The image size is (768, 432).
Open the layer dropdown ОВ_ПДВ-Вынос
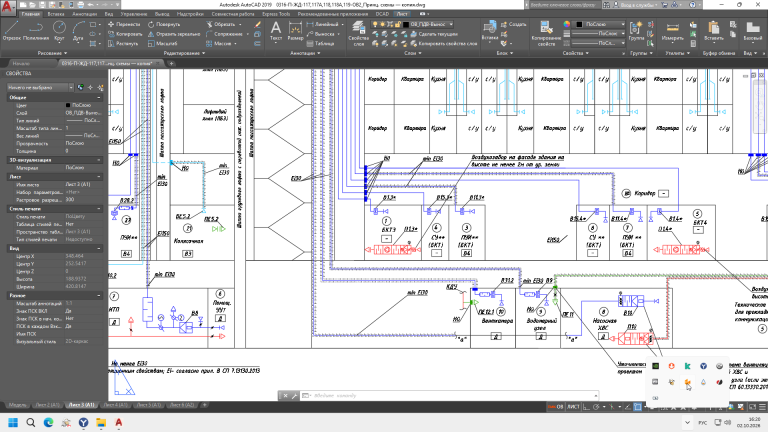412,24
